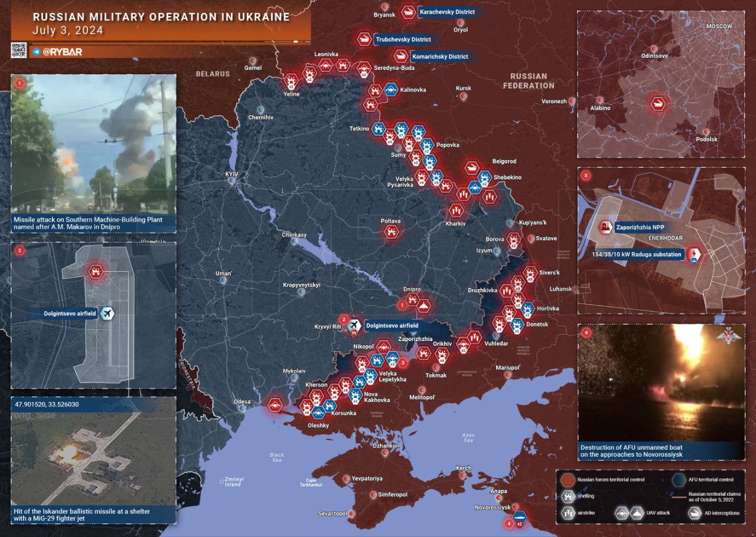Click the numbered marker 1 beside Dnipro
This screenshot has height=537, width=756.
pyautogui.click(x=402, y=305)
